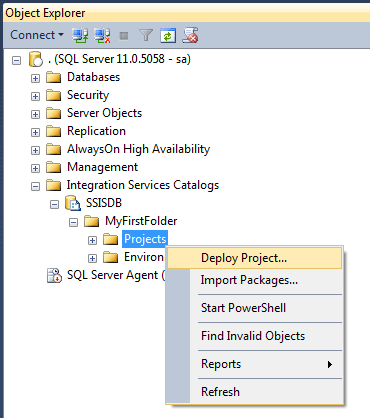
Task: Select the SSISDB tree item
Action: (x=104, y=203)
